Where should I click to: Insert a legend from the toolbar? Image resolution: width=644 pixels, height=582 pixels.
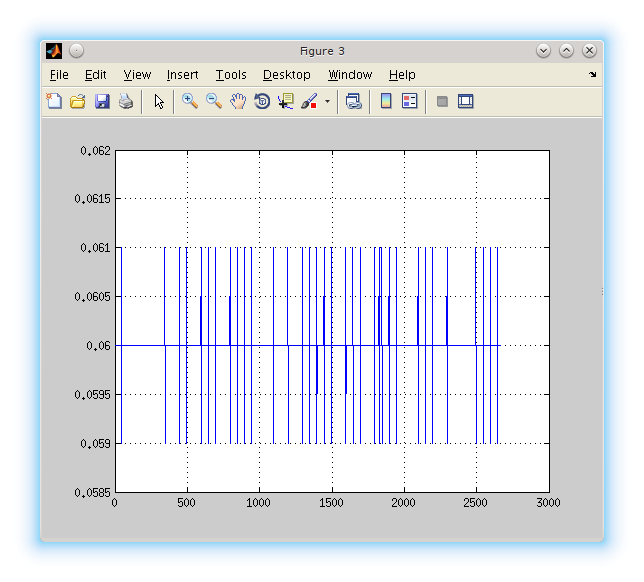pos(409,101)
